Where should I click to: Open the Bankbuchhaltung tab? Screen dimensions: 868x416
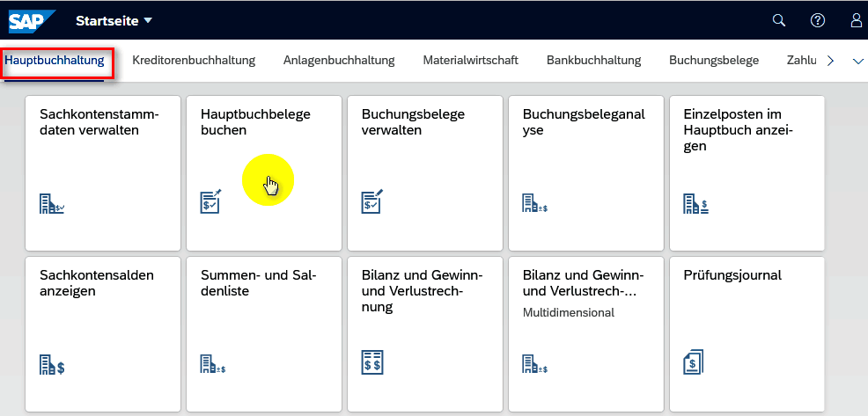coord(593,61)
